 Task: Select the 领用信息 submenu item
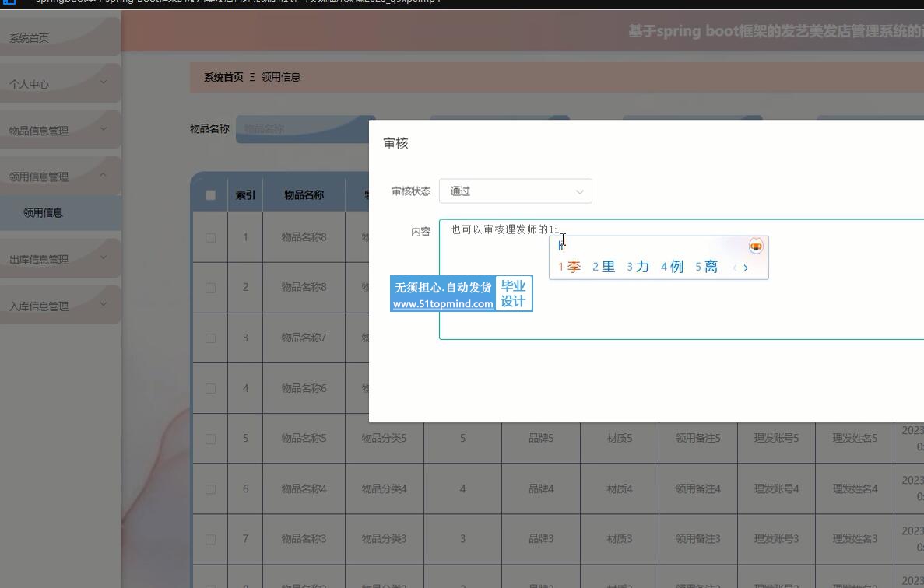point(60,213)
